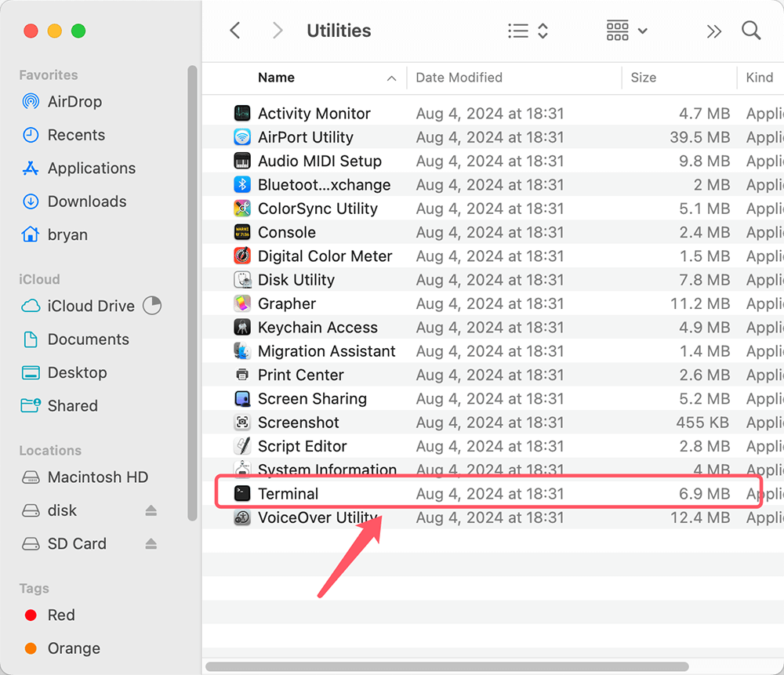The width and height of the screenshot is (784, 675).
Task: Open AirDrop in the sidebar
Action: [x=62, y=101]
